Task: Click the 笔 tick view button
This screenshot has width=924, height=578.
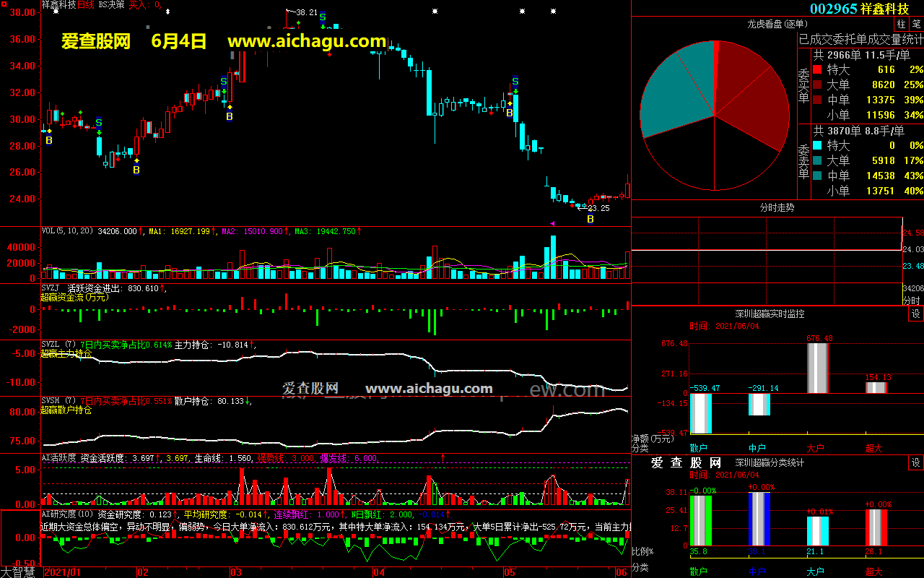Action: click(916, 24)
